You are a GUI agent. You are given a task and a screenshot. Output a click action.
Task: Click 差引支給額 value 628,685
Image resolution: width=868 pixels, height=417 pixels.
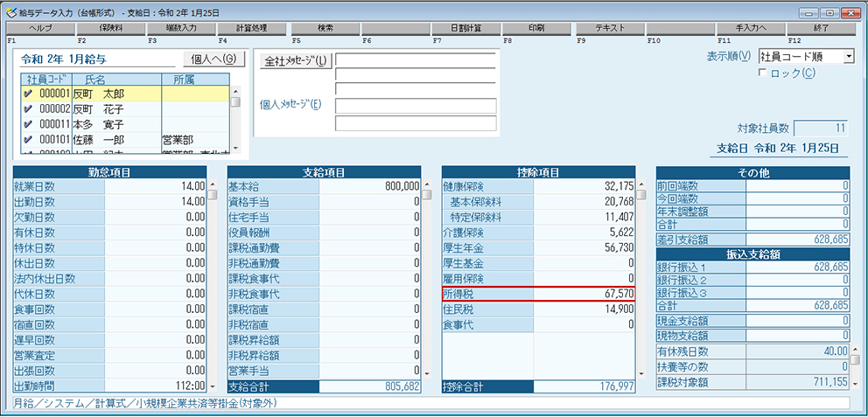[x=798, y=240]
